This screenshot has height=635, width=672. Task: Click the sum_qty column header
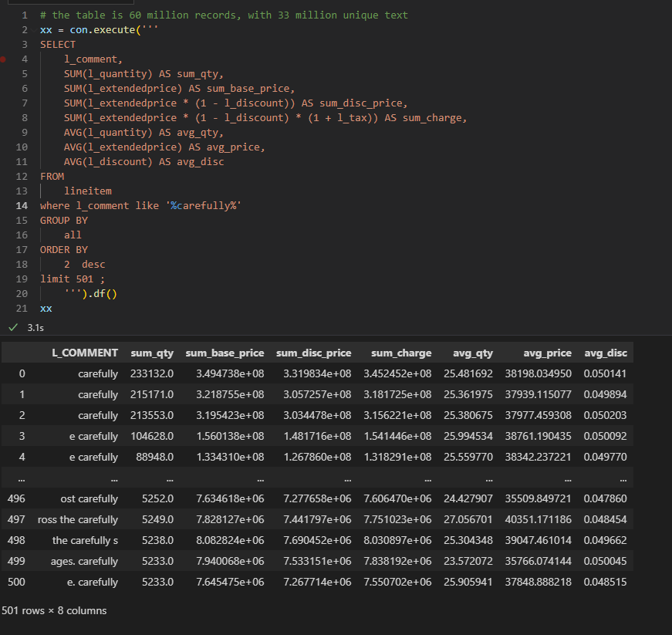tap(152, 353)
